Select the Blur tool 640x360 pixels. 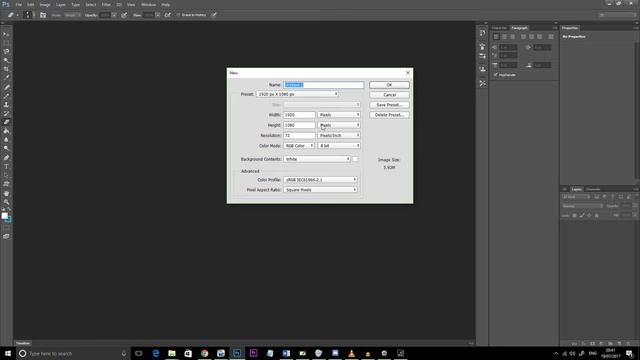pos(6,140)
